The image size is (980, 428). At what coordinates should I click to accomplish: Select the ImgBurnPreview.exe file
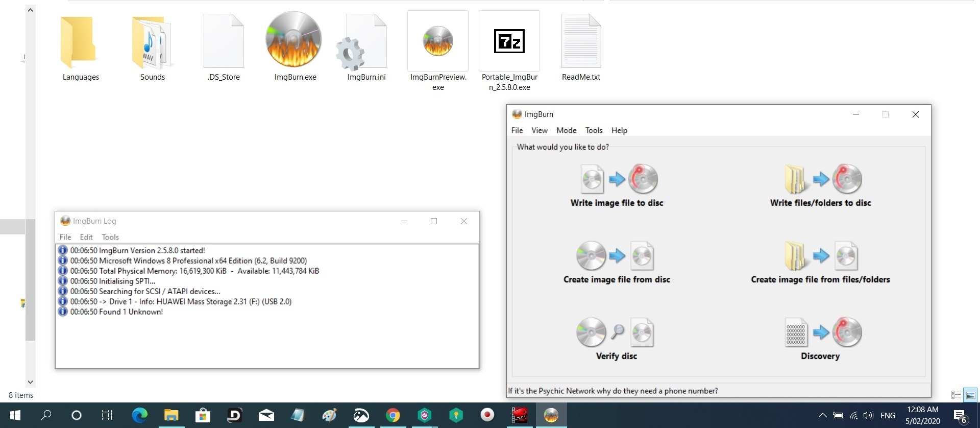(438, 51)
